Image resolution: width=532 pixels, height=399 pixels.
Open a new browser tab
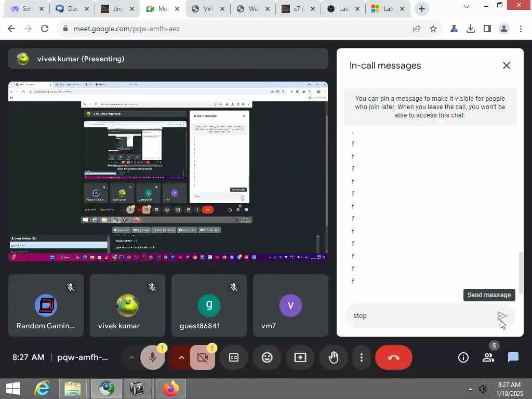tap(422, 9)
